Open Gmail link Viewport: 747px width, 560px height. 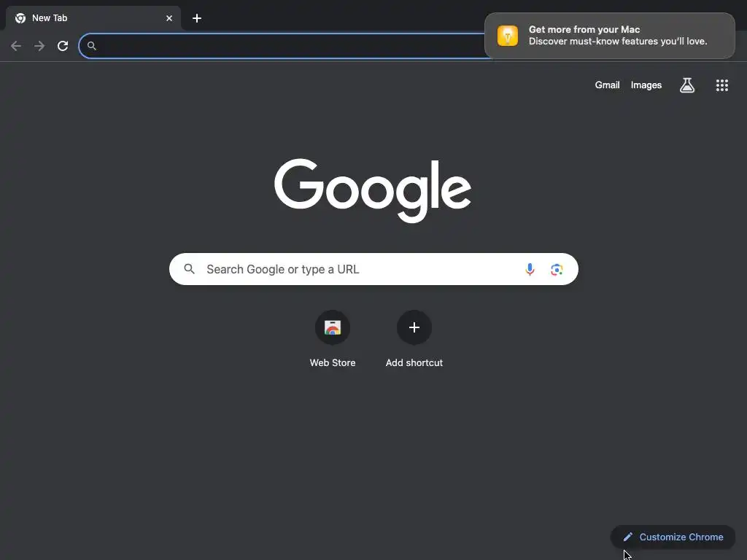click(x=607, y=85)
